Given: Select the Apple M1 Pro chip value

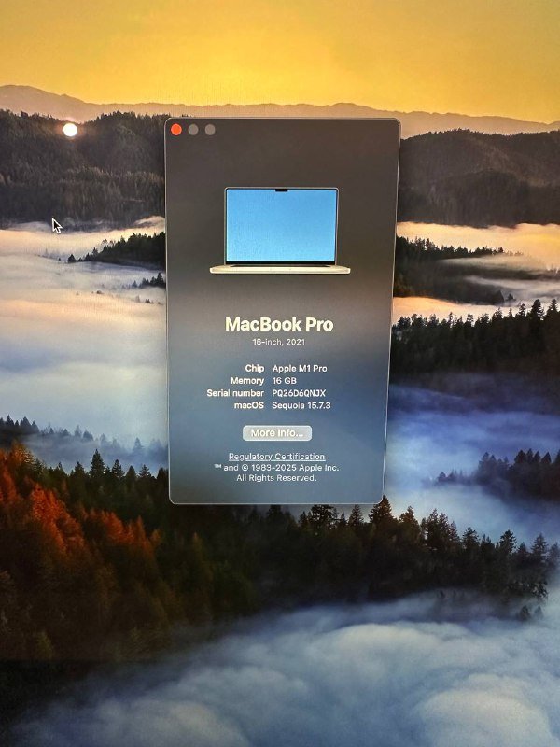Looking at the screenshot, I should click(x=300, y=368).
